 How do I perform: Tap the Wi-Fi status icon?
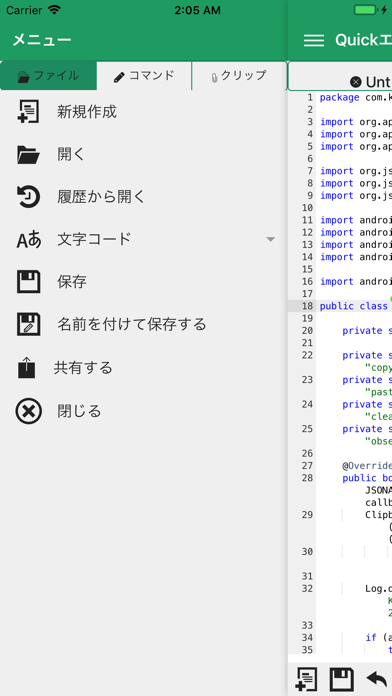(x=55, y=10)
